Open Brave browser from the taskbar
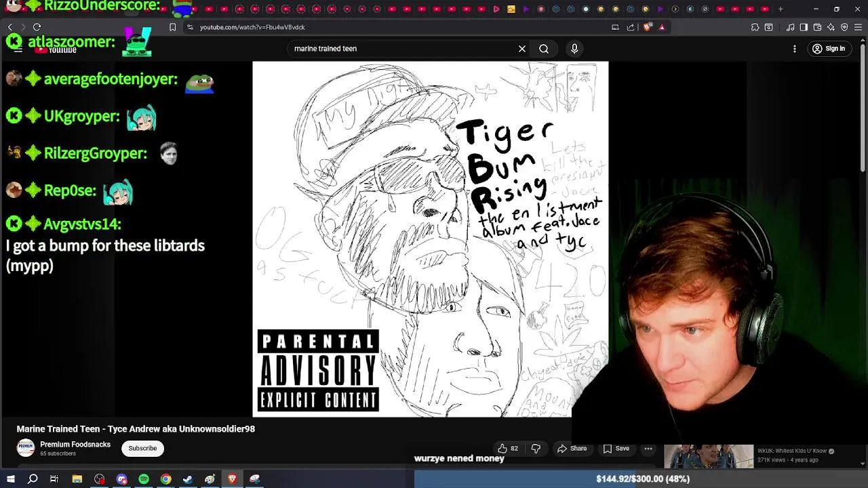 (x=232, y=479)
